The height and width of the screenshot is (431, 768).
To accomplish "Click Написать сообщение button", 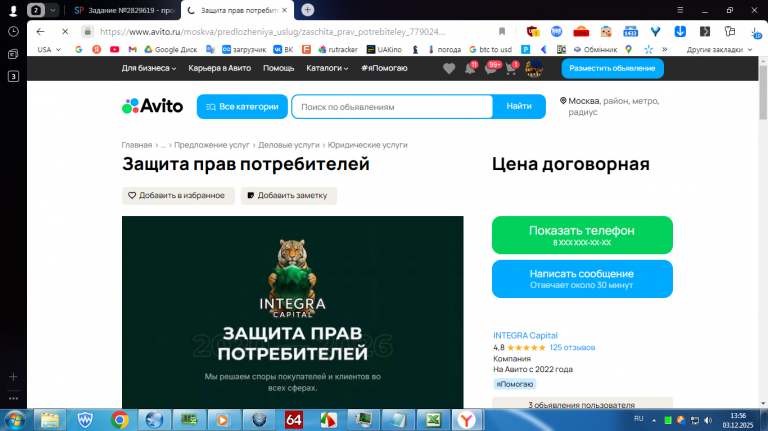I will (582, 279).
